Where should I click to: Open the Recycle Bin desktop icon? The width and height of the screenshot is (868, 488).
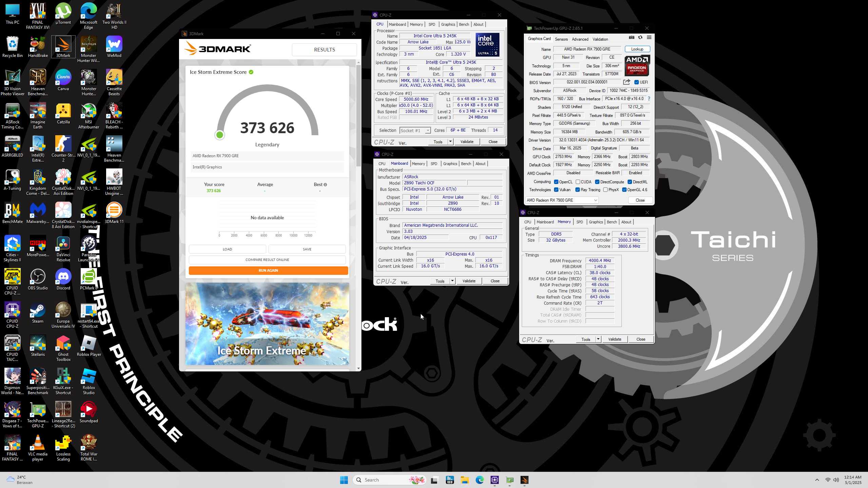(13, 47)
